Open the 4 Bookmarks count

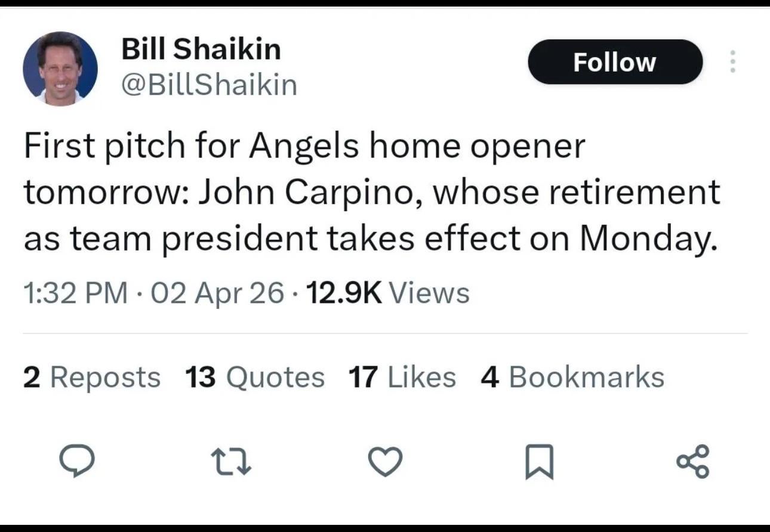[x=572, y=376]
